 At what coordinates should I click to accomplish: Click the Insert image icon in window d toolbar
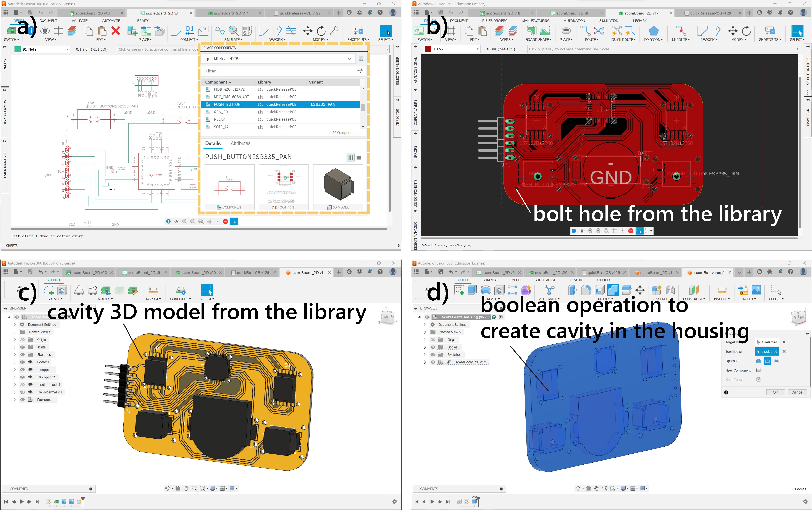coord(756,290)
